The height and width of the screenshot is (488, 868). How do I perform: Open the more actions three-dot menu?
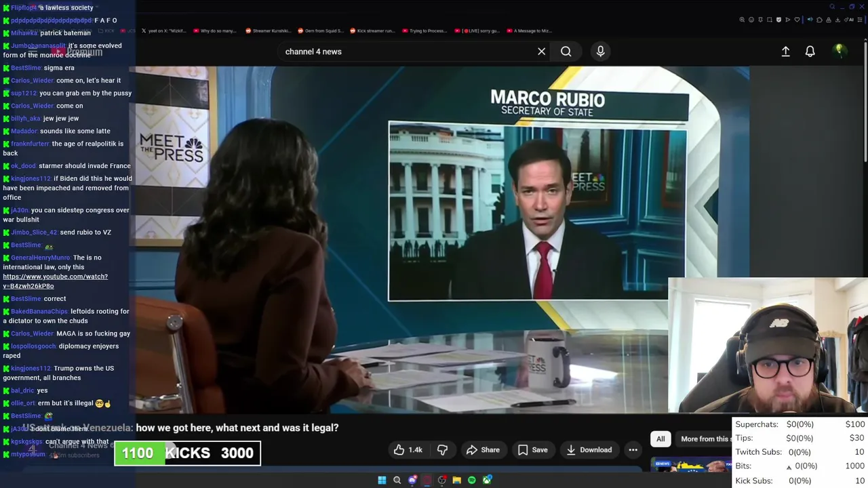coord(633,449)
